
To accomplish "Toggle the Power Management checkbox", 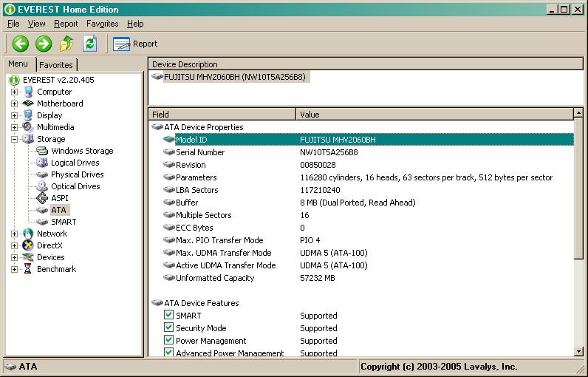I will tap(168, 340).
